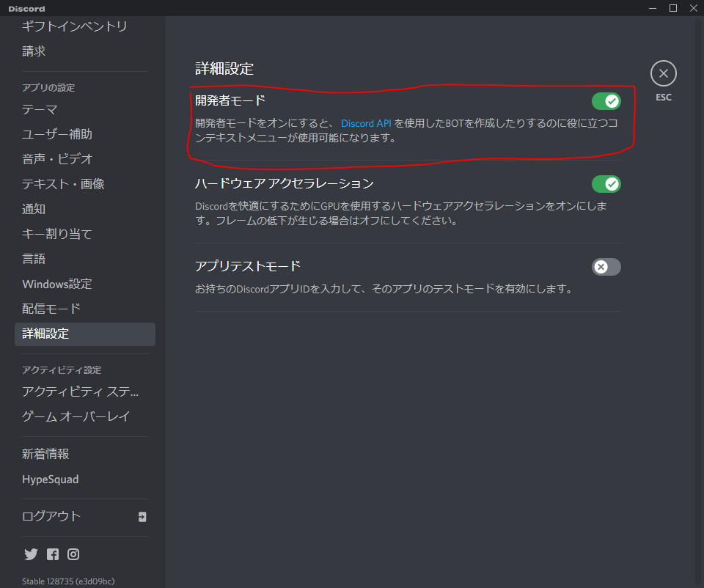This screenshot has height=588, width=704.
Task: Click the Stable 128735 version text
Action: [x=68, y=581]
